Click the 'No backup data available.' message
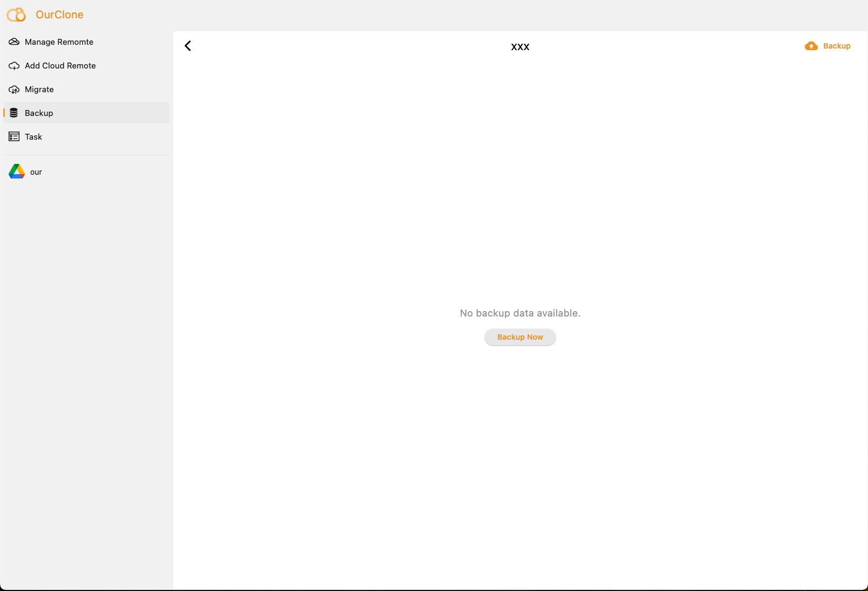868x591 pixels. pos(520,313)
